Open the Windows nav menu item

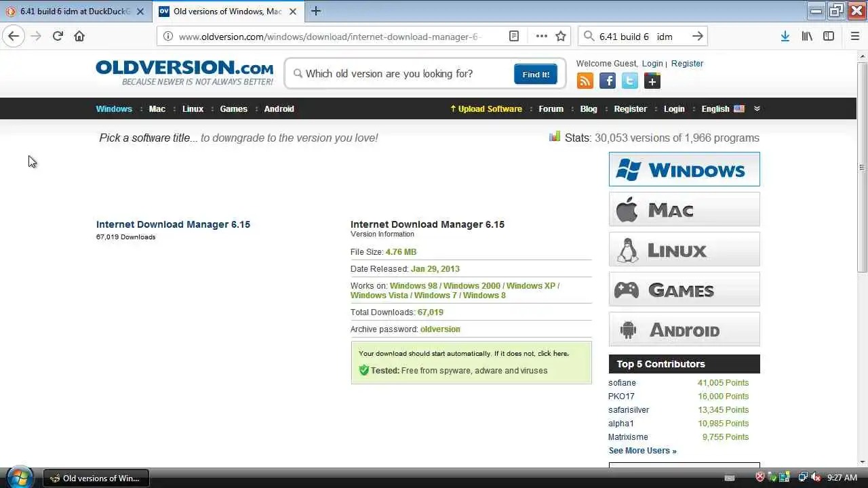point(114,108)
